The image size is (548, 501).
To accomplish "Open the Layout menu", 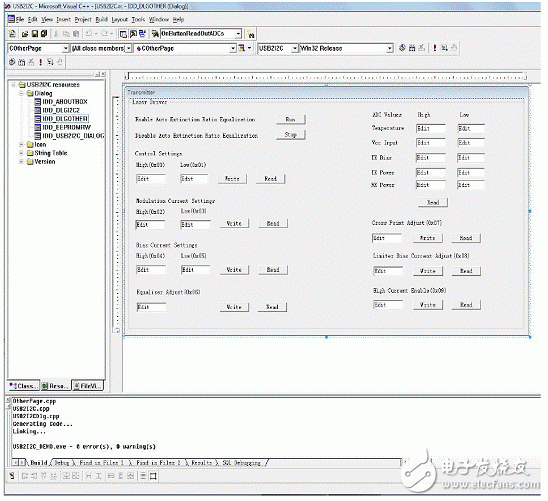I will click(x=119, y=19).
